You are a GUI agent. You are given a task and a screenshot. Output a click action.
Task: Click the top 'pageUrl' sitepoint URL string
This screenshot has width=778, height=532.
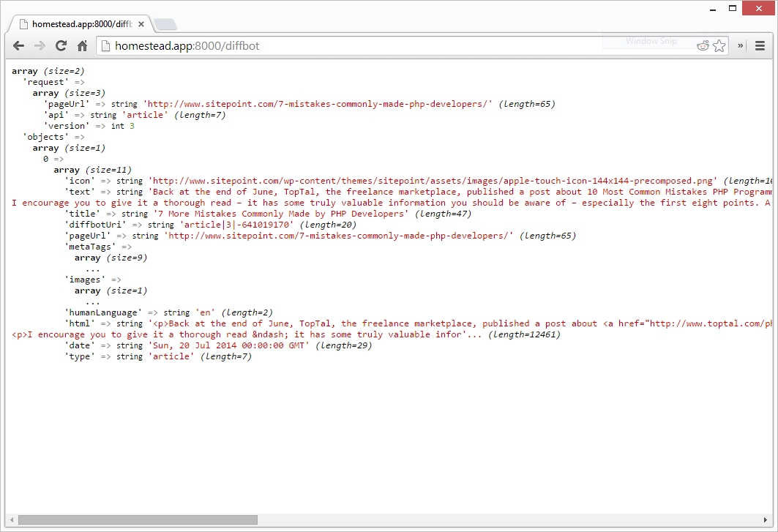click(x=318, y=104)
